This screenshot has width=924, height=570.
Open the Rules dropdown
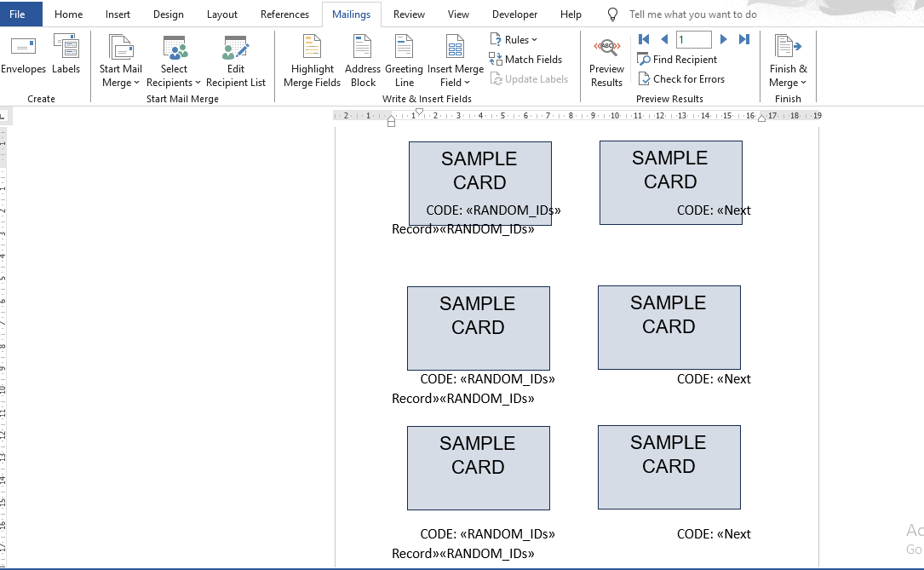514,39
